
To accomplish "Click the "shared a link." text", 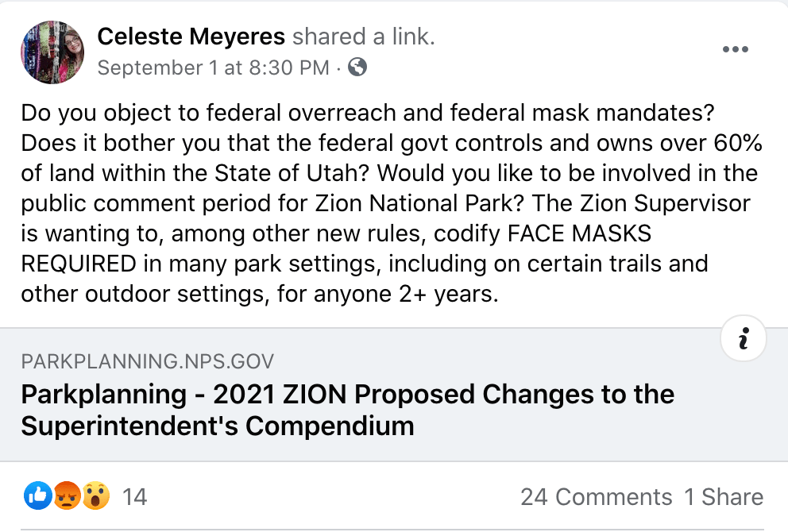I will (363, 37).
